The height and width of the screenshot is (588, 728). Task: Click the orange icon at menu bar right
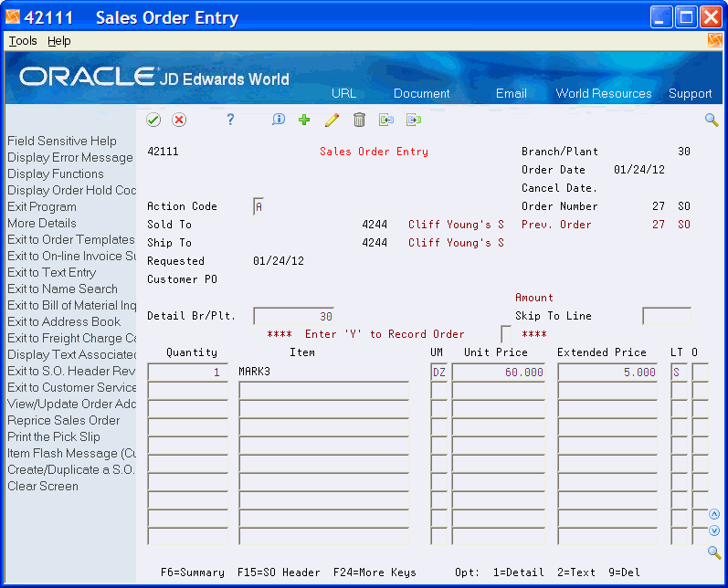(x=715, y=40)
